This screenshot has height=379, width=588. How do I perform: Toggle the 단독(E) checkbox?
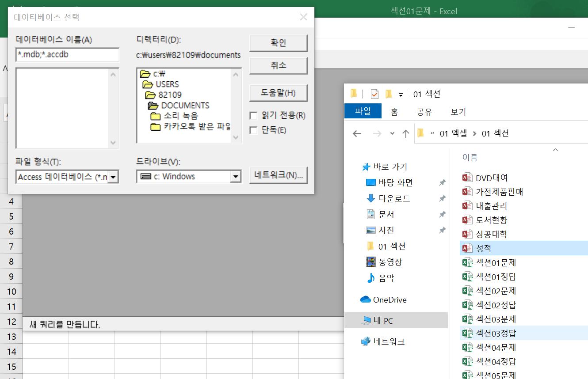(254, 130)
